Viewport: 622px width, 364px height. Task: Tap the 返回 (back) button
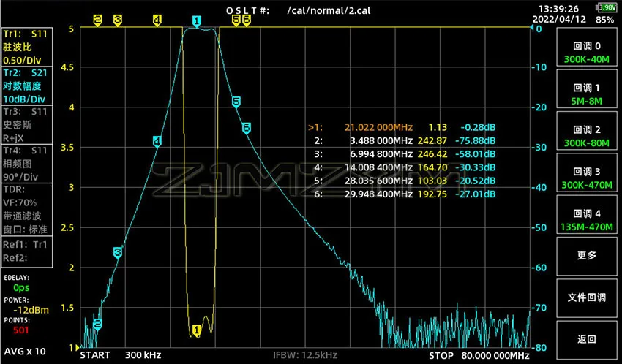point(587,339)
